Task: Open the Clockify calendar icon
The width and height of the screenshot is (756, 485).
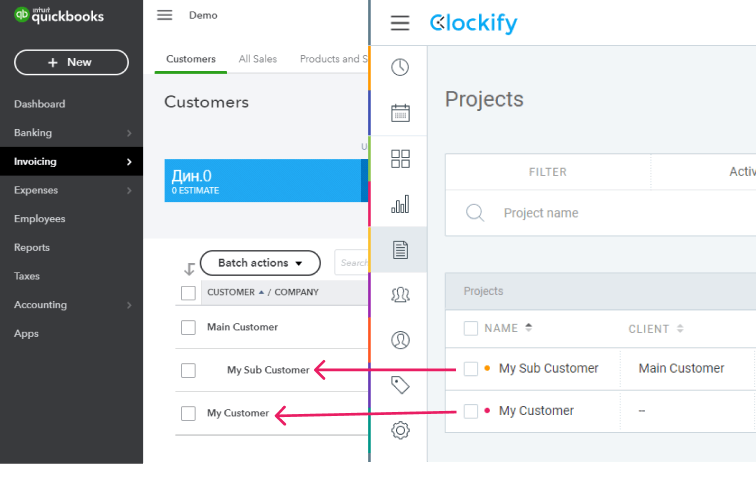Action: pos(400,113)
